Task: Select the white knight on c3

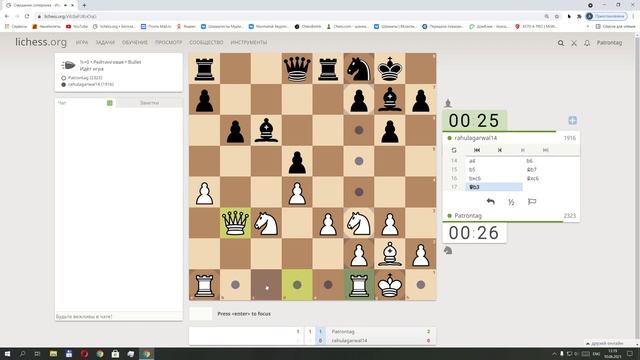Action: [266, 223]
